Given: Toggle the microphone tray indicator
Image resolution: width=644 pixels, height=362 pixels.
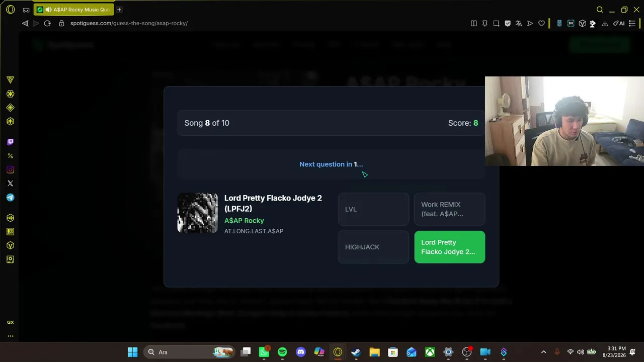Looking at the screenshot, I should click(557, 352).
